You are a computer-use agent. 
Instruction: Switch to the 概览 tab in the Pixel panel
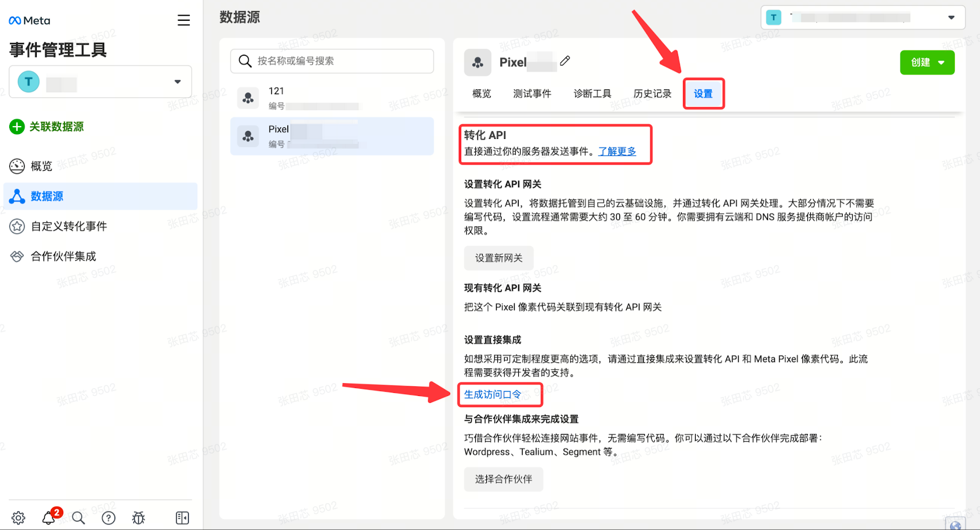(481, 94)
